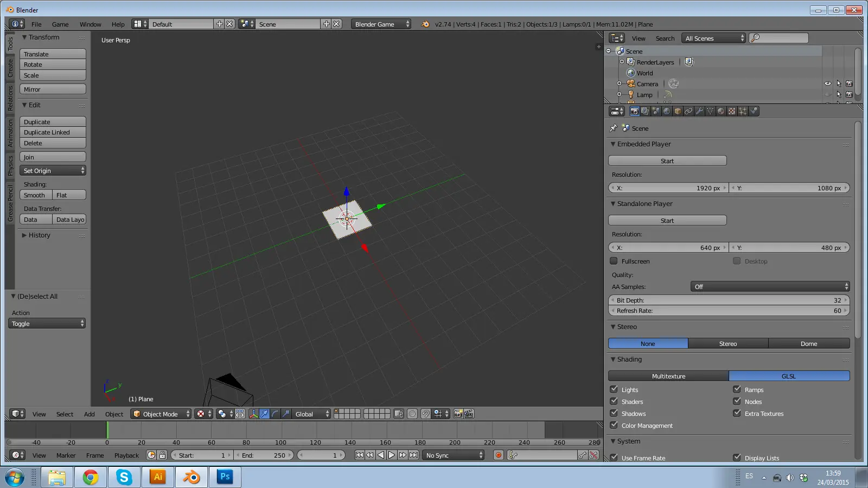Viewport: 868px width, 488px height.
Task: Play the animation in reverse
Action: click(x=381, y=455)
